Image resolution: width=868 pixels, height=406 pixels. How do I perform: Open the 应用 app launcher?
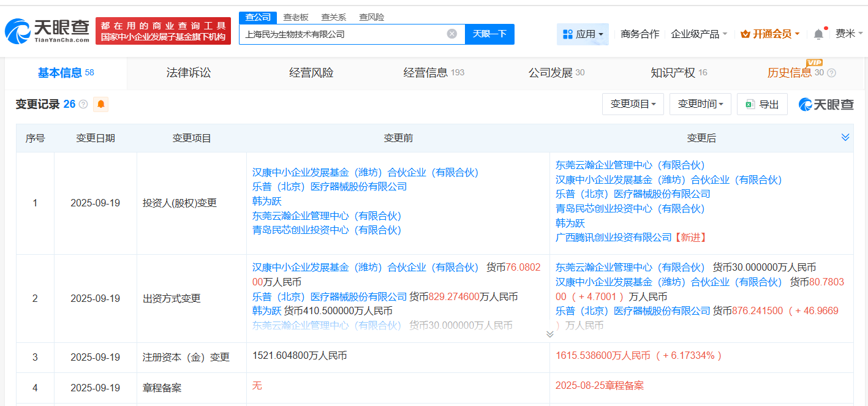pos(583,34)
